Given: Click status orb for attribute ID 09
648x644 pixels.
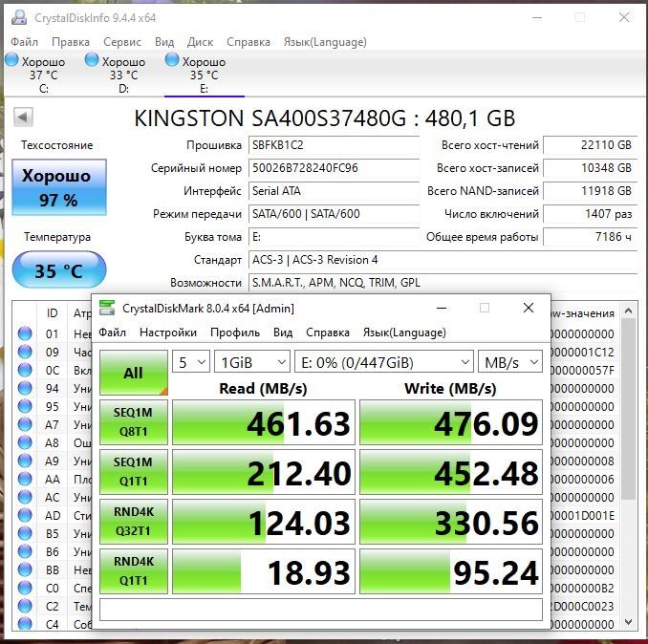Looking at the screenshot, I should point(25,352).
